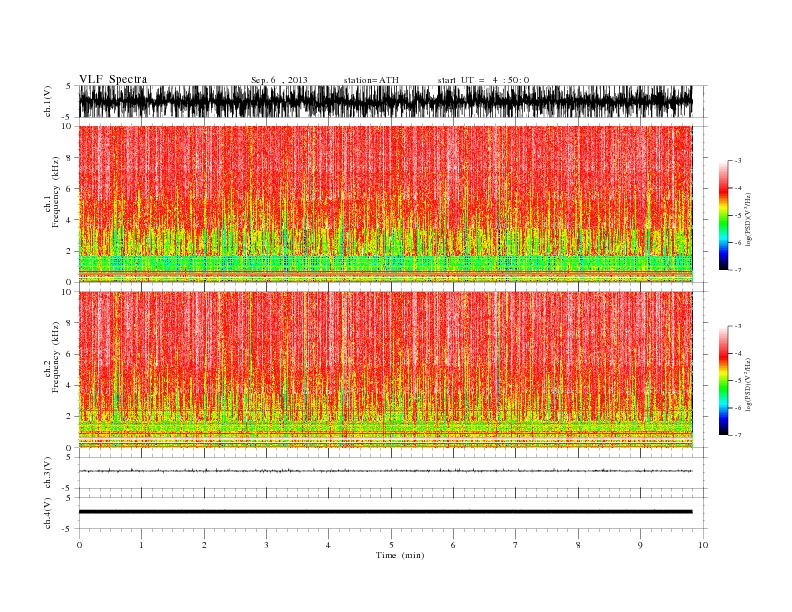Click time axis tick label "3"
This screenshot has height=612, width=792.
point(266,545)
